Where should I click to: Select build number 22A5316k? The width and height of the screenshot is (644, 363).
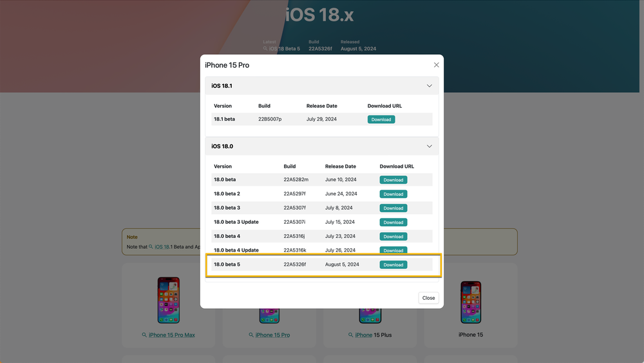[x=294, y=250]
